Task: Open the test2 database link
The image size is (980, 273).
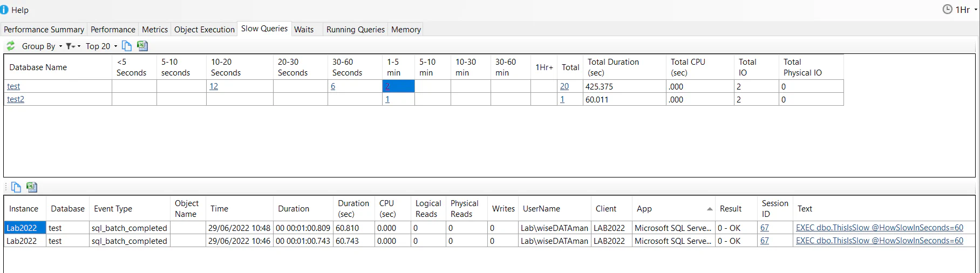Action: click(16, 99)
